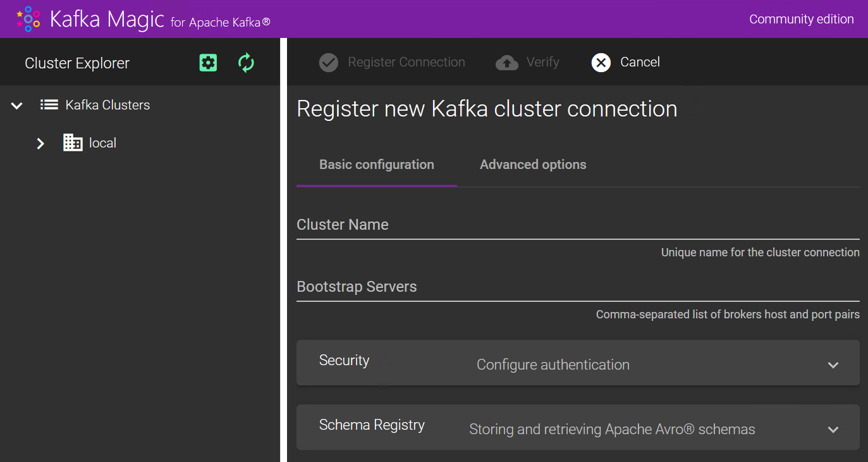The image size is (868, 462).
Task: Click the Schema Registry panel title
Action: tap(372, 425)
